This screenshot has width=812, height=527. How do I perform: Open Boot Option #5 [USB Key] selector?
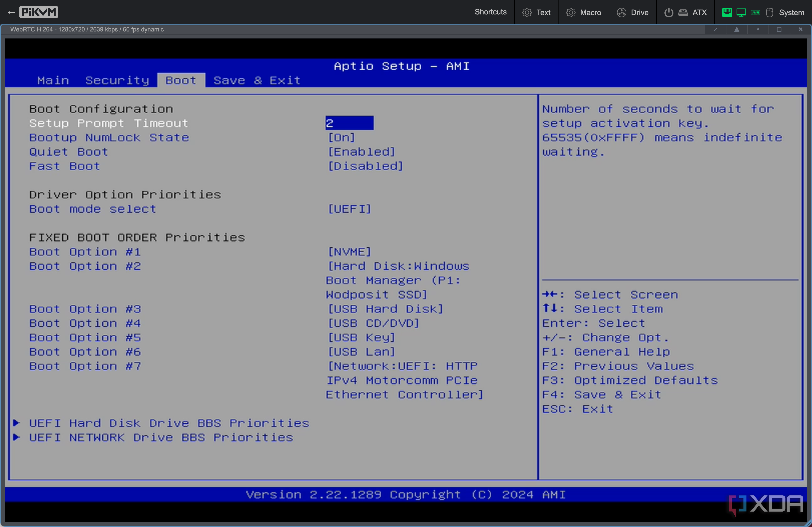[x=361, y=337]
